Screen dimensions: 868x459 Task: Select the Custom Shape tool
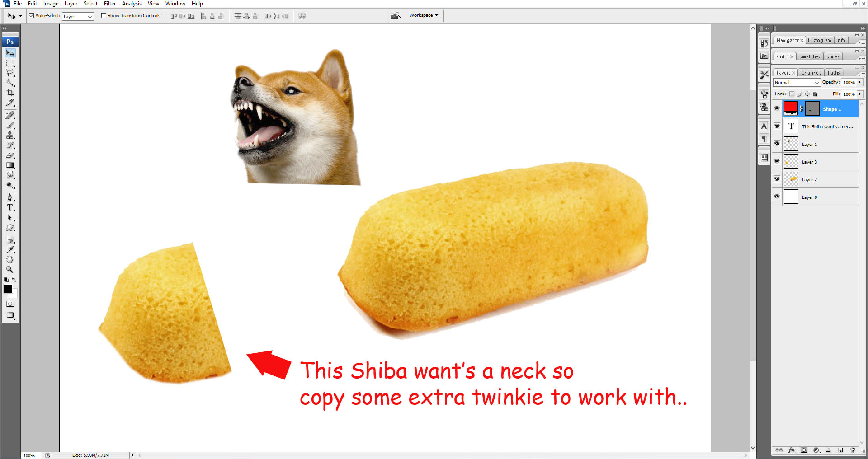[10, 228]
